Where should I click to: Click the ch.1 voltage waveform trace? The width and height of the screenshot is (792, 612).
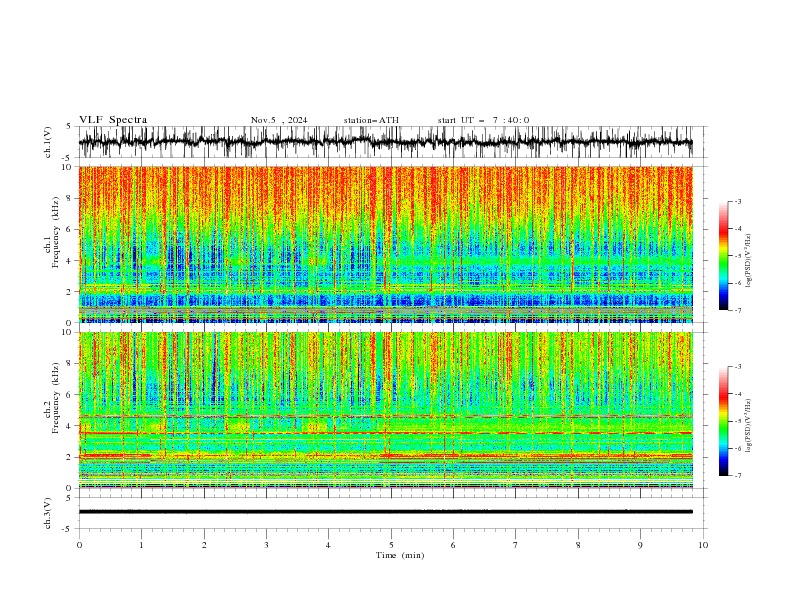click(385, 142)
